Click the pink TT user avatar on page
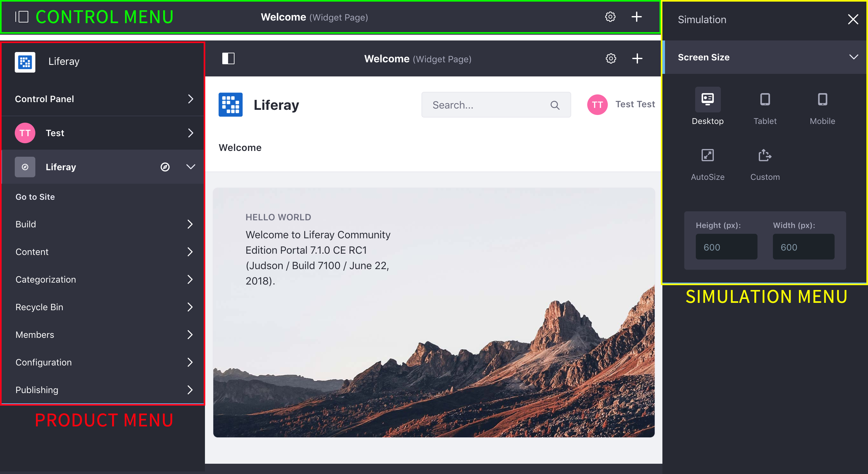 (x=598, y=105)
